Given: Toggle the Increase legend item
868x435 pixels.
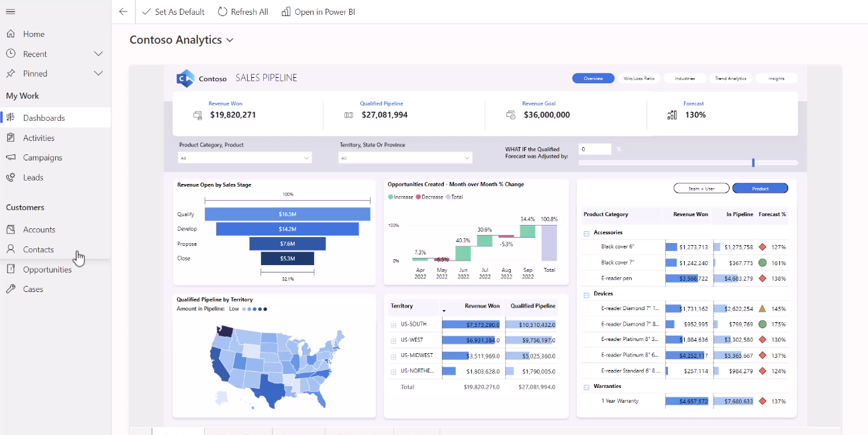Looking at the screenshot, I should pyautogui.click(x=401, y=197).
